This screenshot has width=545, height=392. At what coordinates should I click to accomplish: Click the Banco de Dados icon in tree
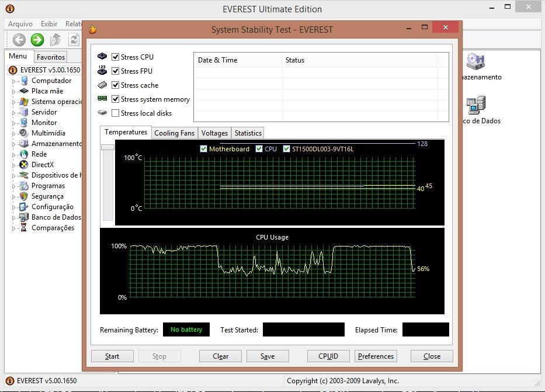[x=24, y=217]
